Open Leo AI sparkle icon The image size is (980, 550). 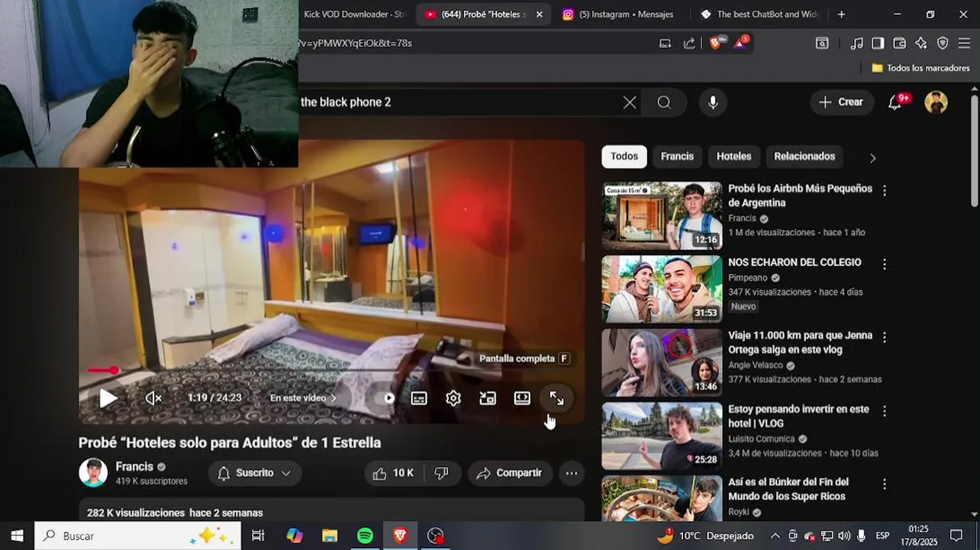point(921,44)
